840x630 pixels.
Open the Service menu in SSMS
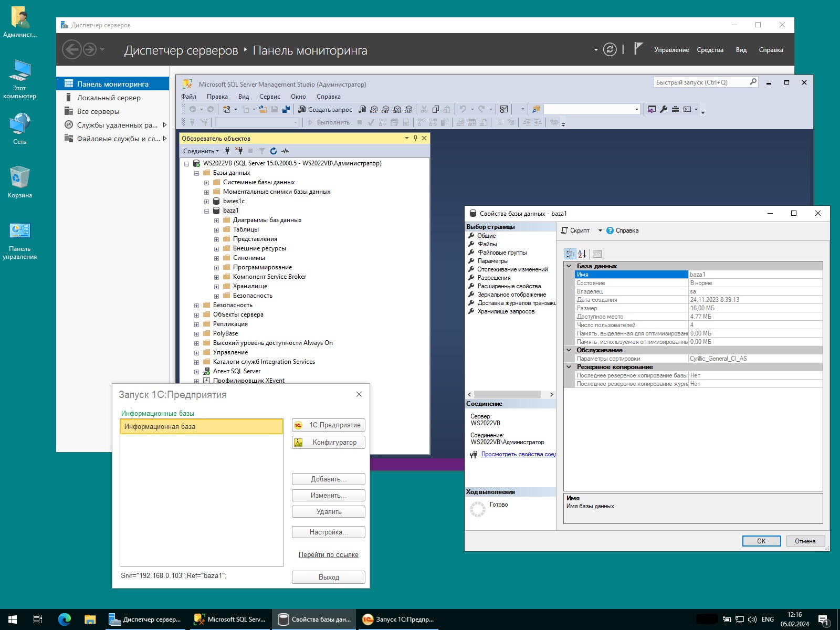269,97
